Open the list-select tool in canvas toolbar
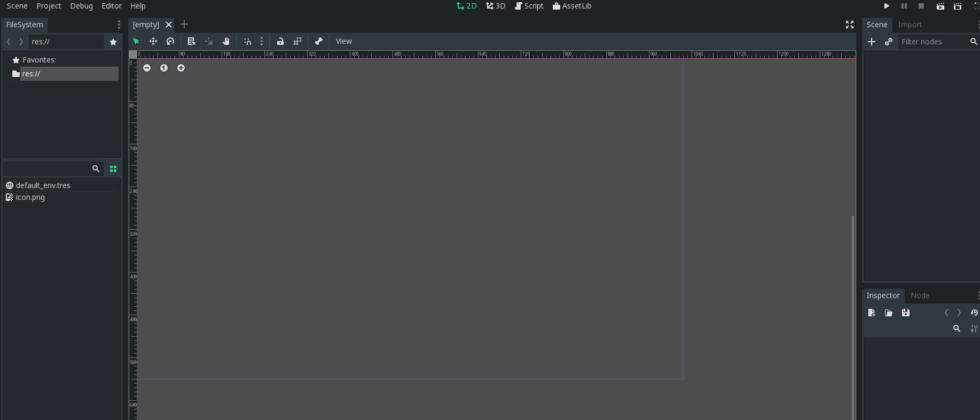 (x=192, y=41)
